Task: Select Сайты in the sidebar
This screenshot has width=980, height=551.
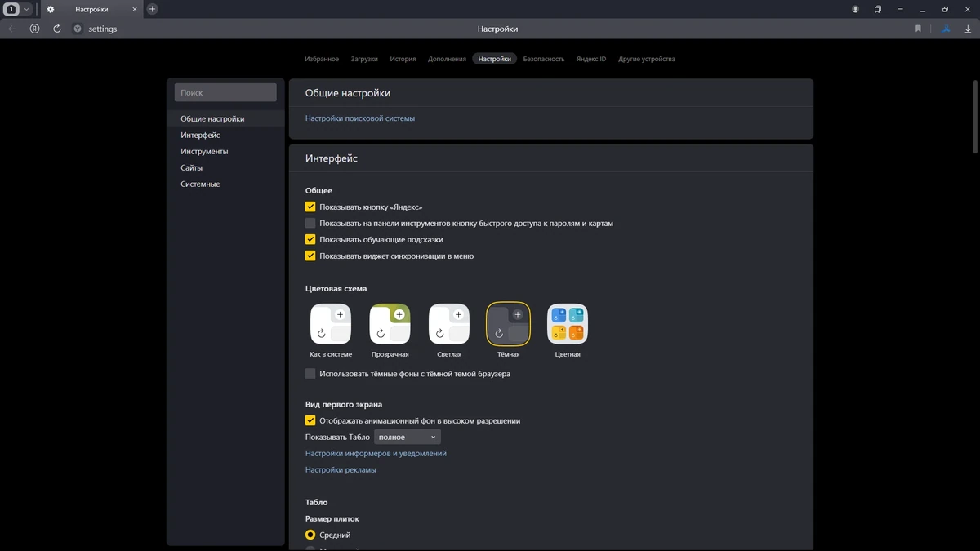Action: tap(191, 167)
